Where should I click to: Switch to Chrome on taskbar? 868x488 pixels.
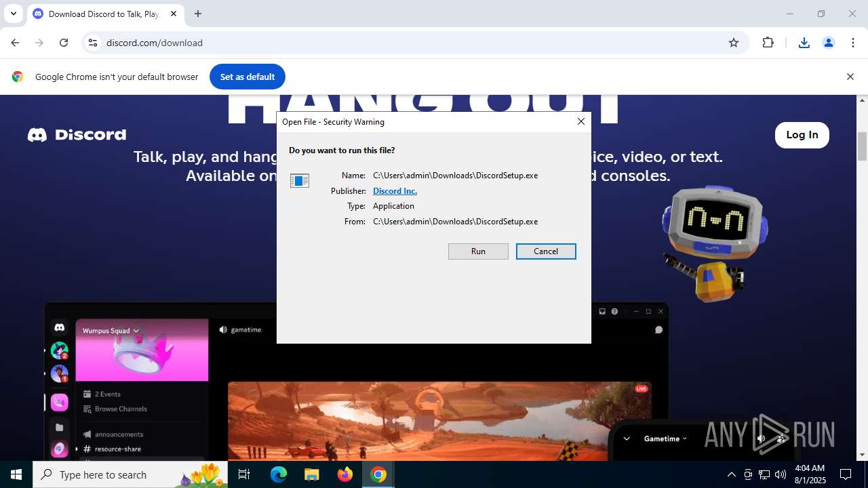pyautogui.click(x=378, y=474)
